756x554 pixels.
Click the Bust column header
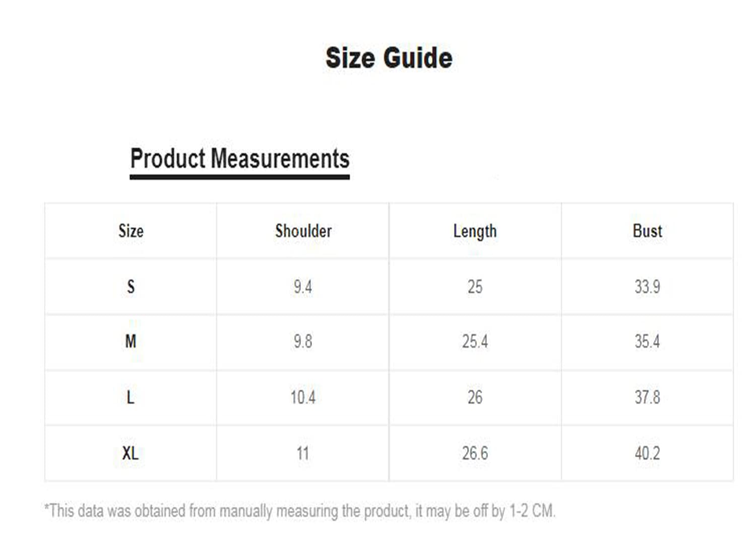pyautogui.click(x=647, y=231)
